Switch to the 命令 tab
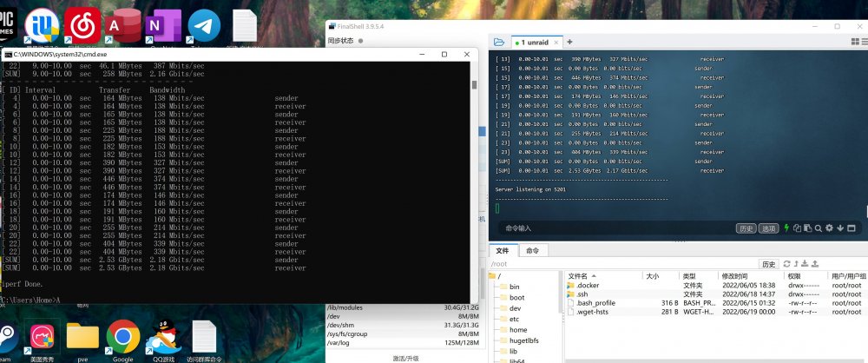The image size is (868, 363). (533, 250)
